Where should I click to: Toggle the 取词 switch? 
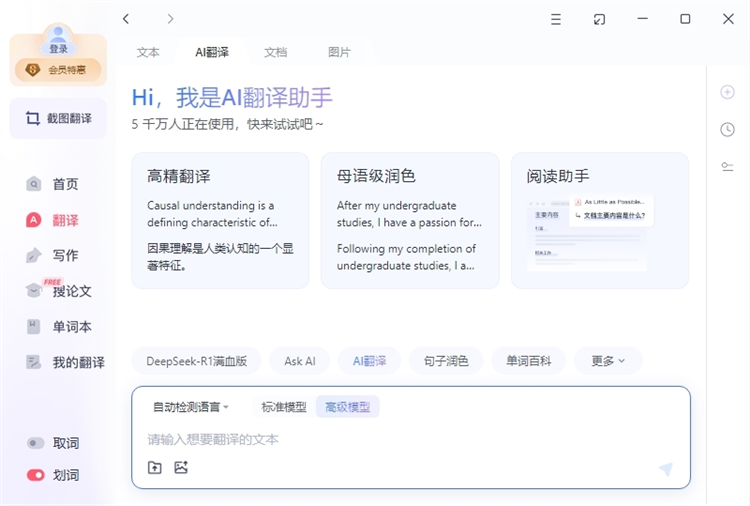click(36, 443)
